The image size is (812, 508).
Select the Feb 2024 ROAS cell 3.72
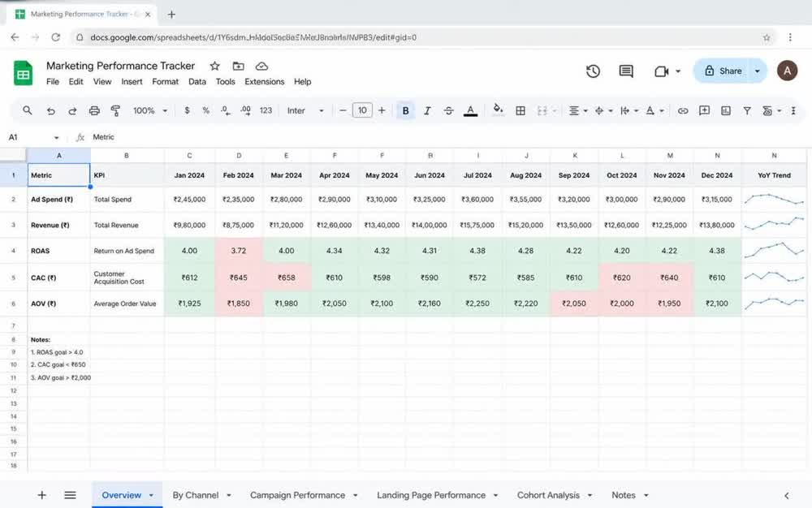(x=238, y=251)
